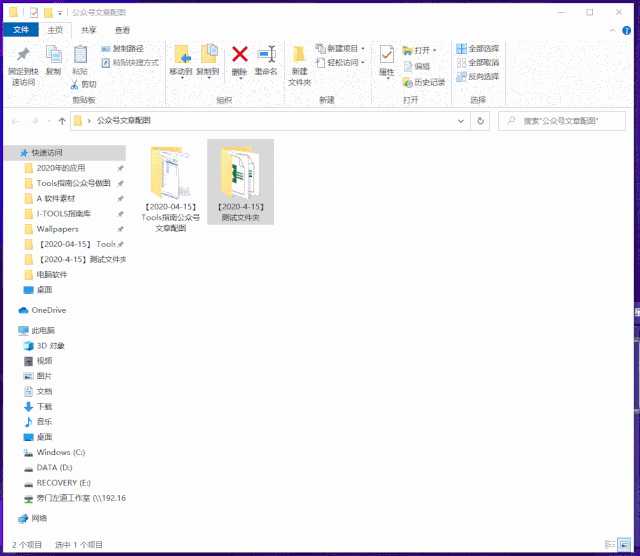
Task: Click the Rename (重命名) icon
Action: tap(266, 55)
